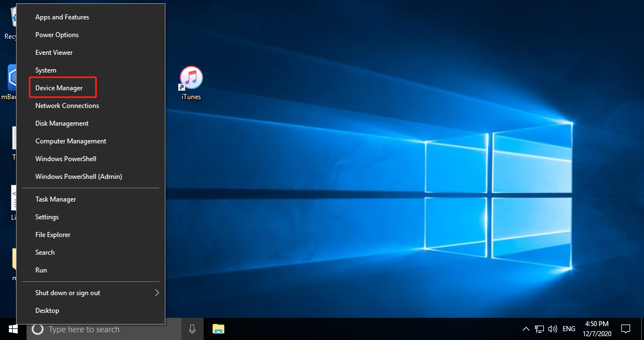
Task: Click the Cortana circle icon in the search box
Action: [38, 329]
